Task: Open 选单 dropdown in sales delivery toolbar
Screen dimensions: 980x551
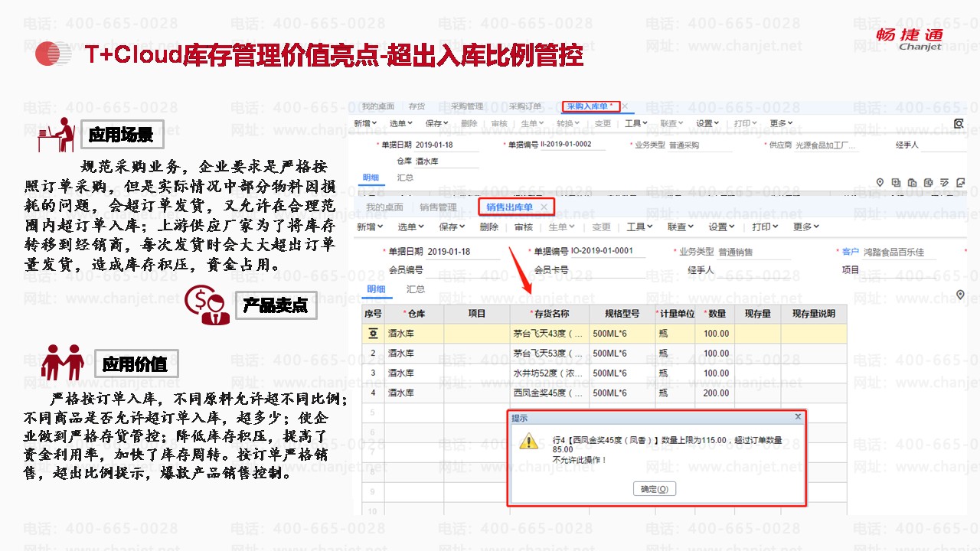Action: coord(412,227)
